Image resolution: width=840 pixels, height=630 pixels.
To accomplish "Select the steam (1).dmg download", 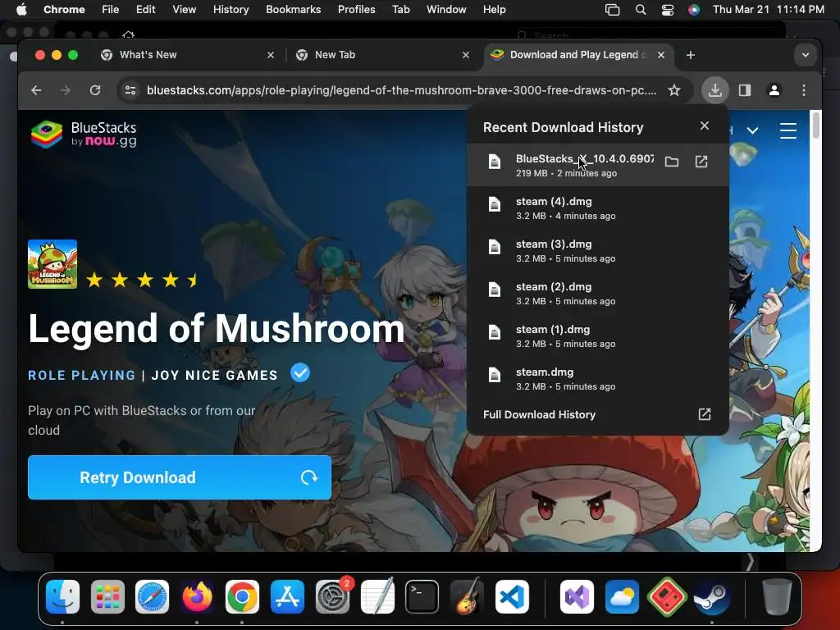I will point(598,336).
